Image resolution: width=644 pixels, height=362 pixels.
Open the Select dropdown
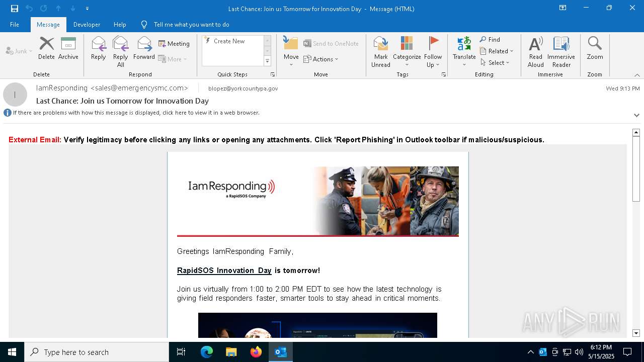pos(495,62)
